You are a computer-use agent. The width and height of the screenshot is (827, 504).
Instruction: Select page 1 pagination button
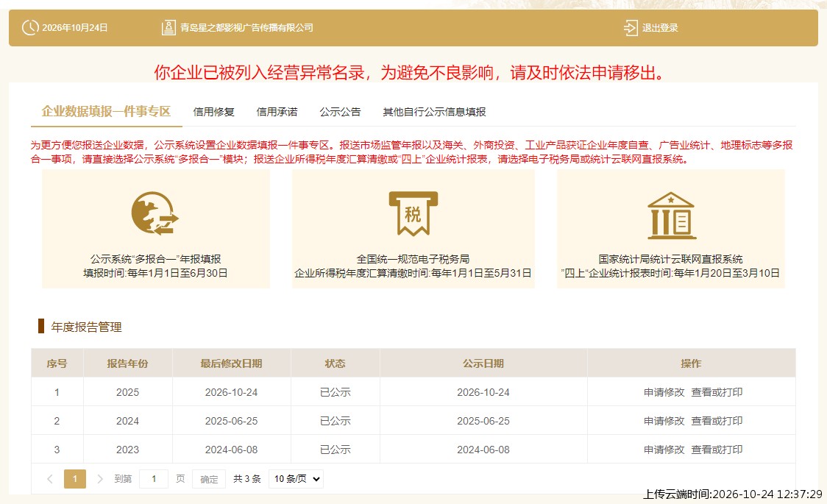75,479
